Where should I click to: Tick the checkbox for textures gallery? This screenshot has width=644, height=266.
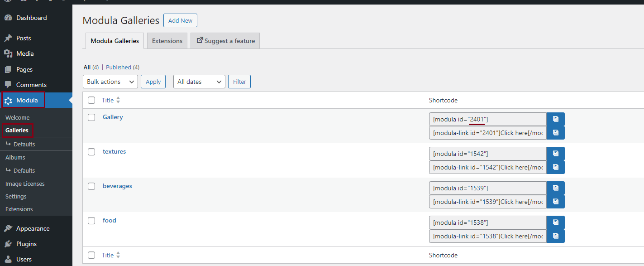click(91, 152)
